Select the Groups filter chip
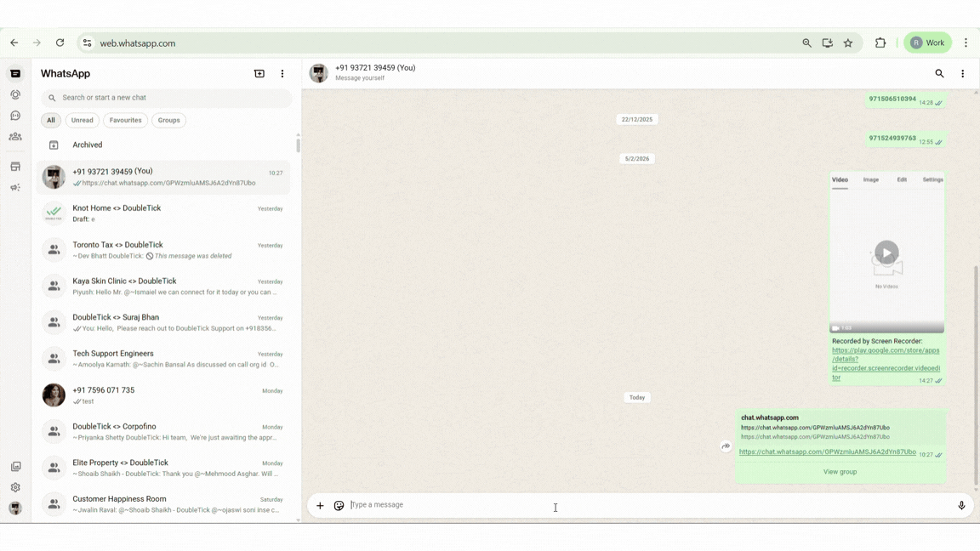The image size is (980, 551). point(168,120)
